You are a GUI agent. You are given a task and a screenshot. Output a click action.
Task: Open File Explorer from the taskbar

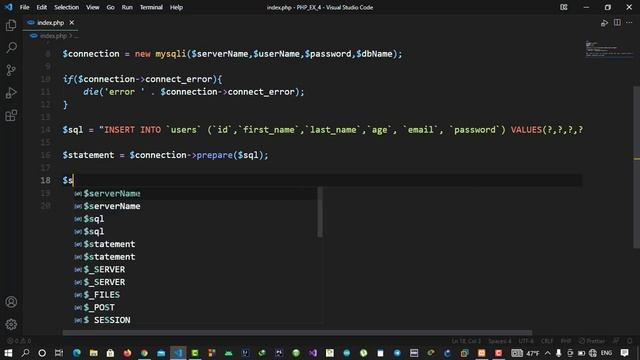coord(93,353)
